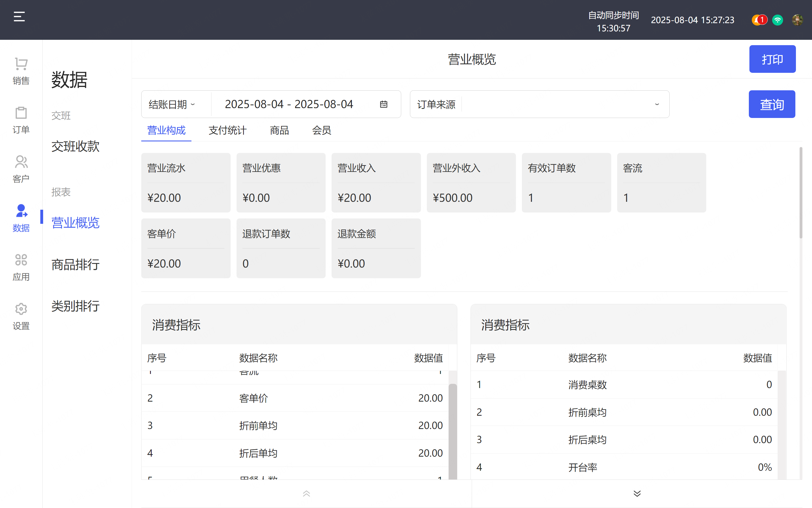Click the 消费桌数 table row
Screen dimensions: 812x508
click(624, 384)
